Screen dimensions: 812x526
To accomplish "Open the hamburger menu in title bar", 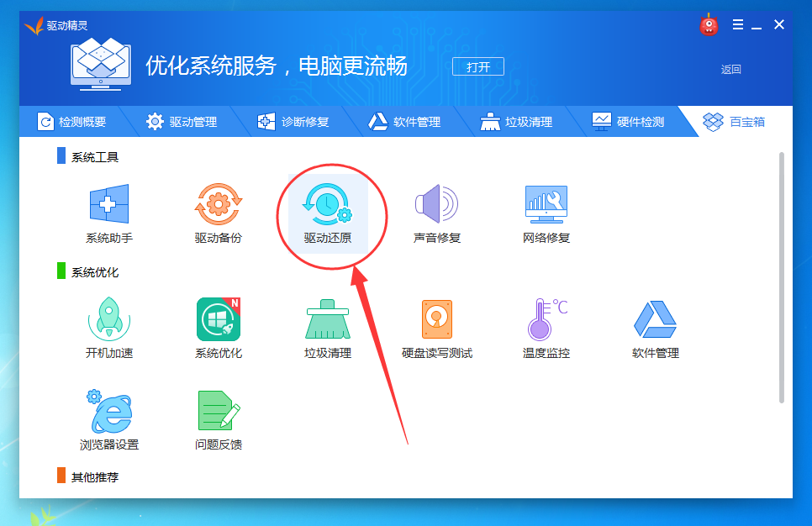I will 739,24.
